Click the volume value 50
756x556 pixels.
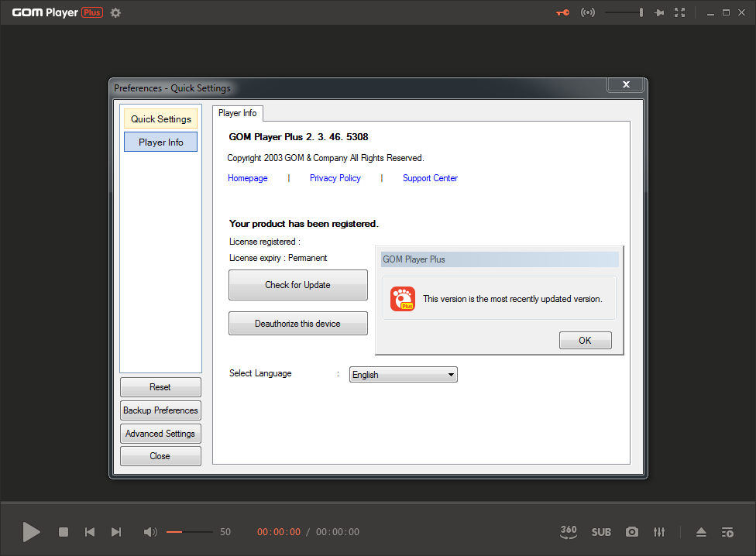[x=225, y=532]
